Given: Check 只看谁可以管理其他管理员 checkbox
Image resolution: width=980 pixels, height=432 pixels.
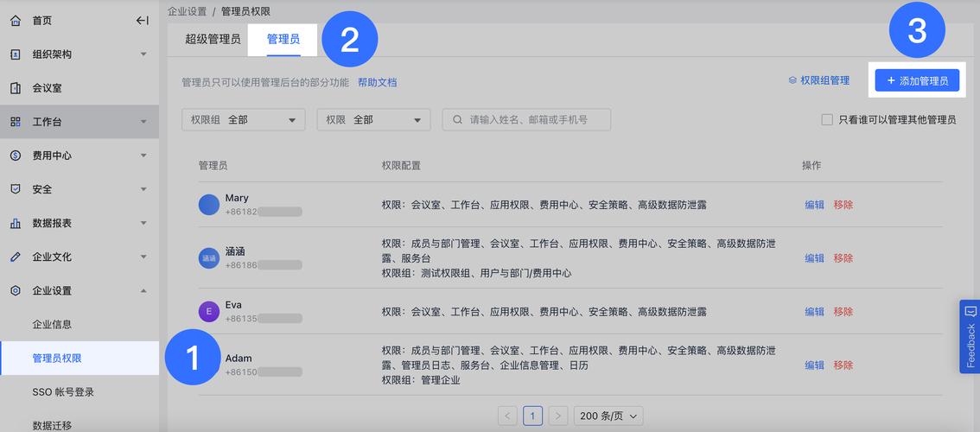Looking at the screenshot, I should tap(827, 119).
